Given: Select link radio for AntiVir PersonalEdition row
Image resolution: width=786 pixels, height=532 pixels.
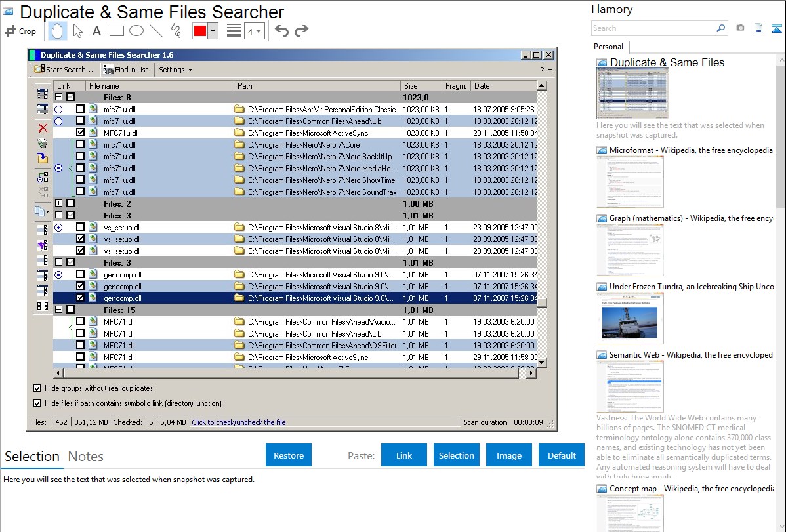Looking at the screenshot, I should (58, 110).
